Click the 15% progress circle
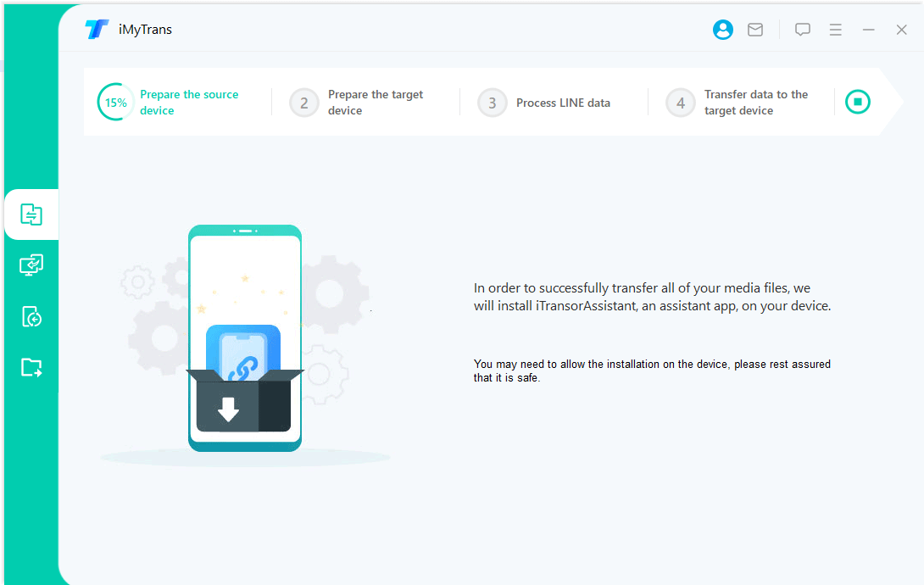The width and height of the screenshot is (924, 585). (115, 102)
